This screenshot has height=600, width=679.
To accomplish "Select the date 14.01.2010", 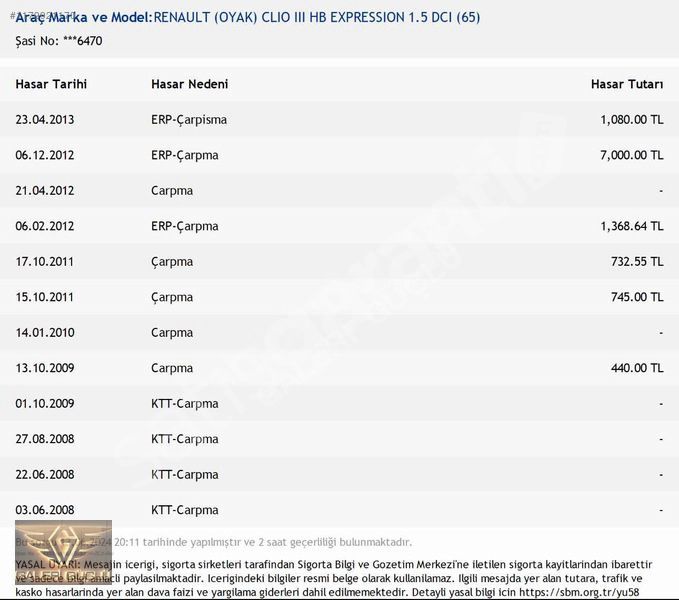I will (45, 332).
